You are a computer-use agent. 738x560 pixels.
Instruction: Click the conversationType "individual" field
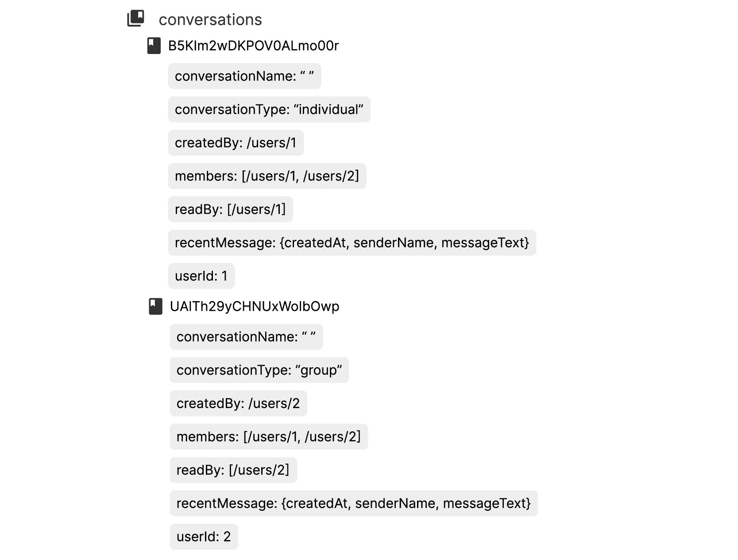tap(269, 109)
